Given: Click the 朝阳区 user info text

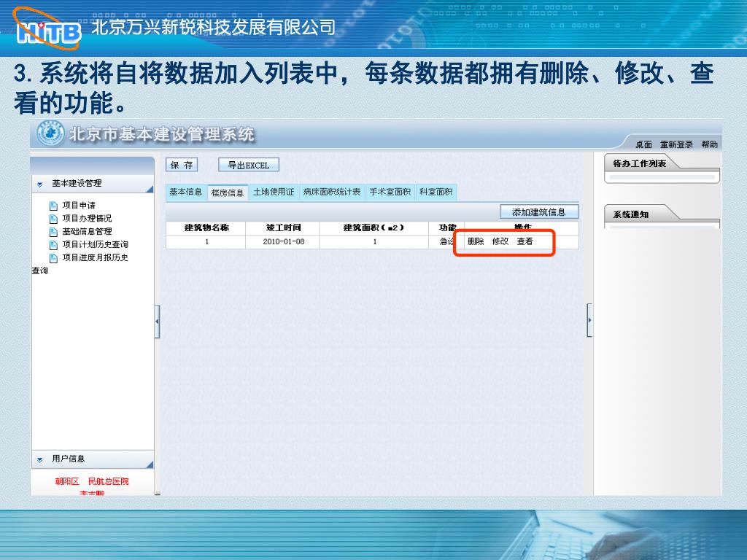Looking at the screenshot, I should pyautogui.click(x=67, y=481).
